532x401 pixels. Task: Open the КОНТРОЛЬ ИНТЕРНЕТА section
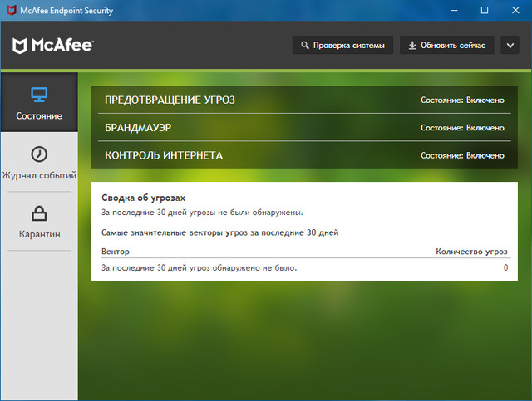pyautogui.click(x=163, y=155)
